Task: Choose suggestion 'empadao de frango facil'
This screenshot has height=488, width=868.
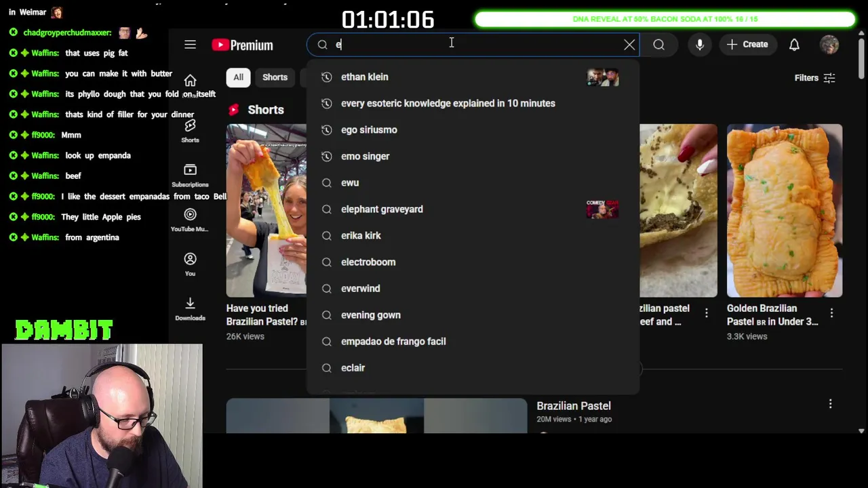Action: click(473, 342)
